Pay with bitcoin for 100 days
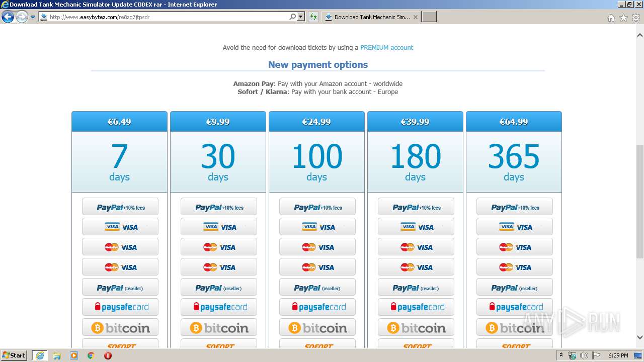Screen dimensions: 644x362 317,327
